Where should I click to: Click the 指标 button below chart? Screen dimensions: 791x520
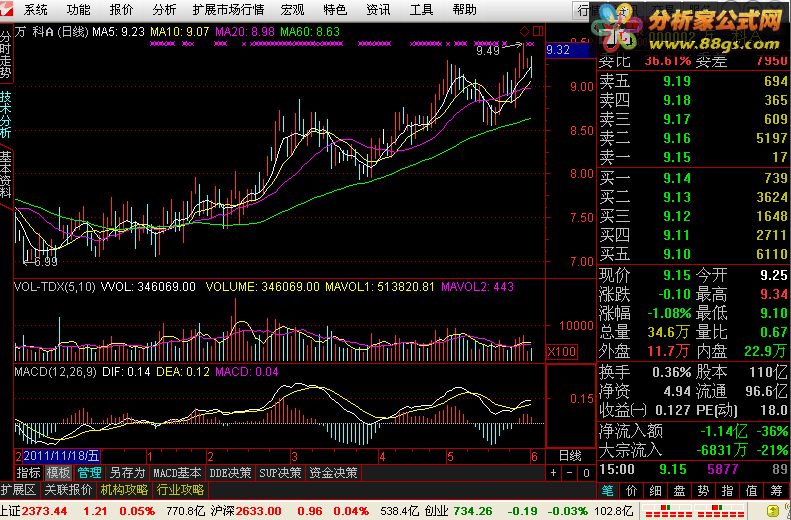click(28, 473)
